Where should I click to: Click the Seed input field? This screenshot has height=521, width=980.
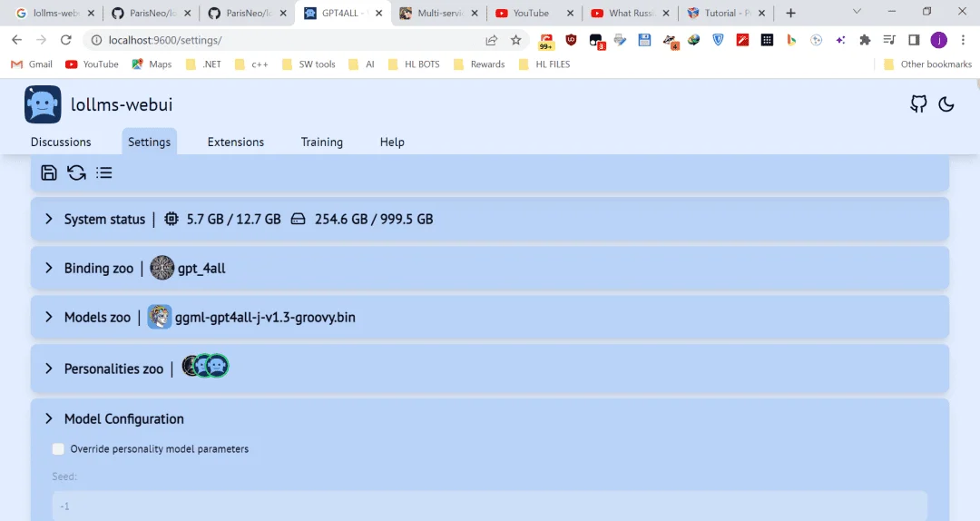click(490, 506)
